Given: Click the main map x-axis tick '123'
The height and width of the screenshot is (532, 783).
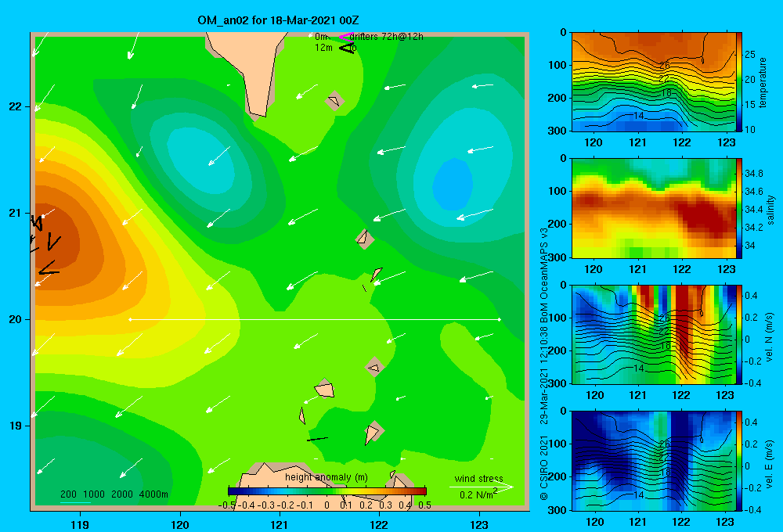Looking at the screenshot, I should pos(479,525).
